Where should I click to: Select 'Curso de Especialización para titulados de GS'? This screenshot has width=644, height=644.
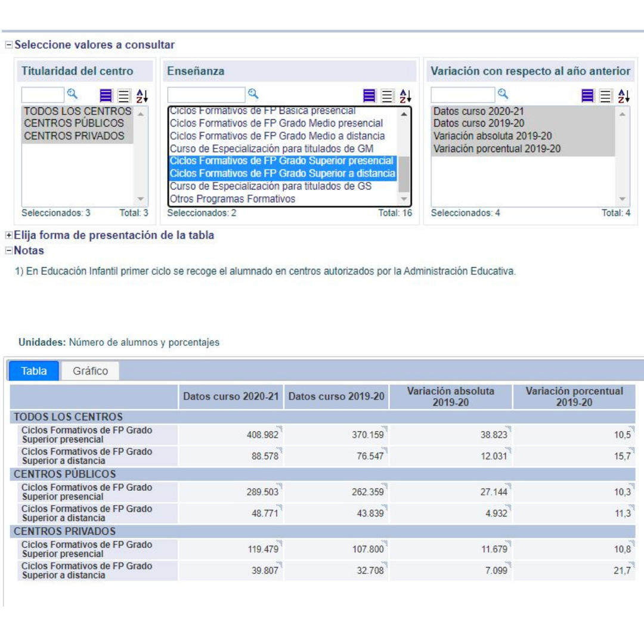tap(283, 187)
